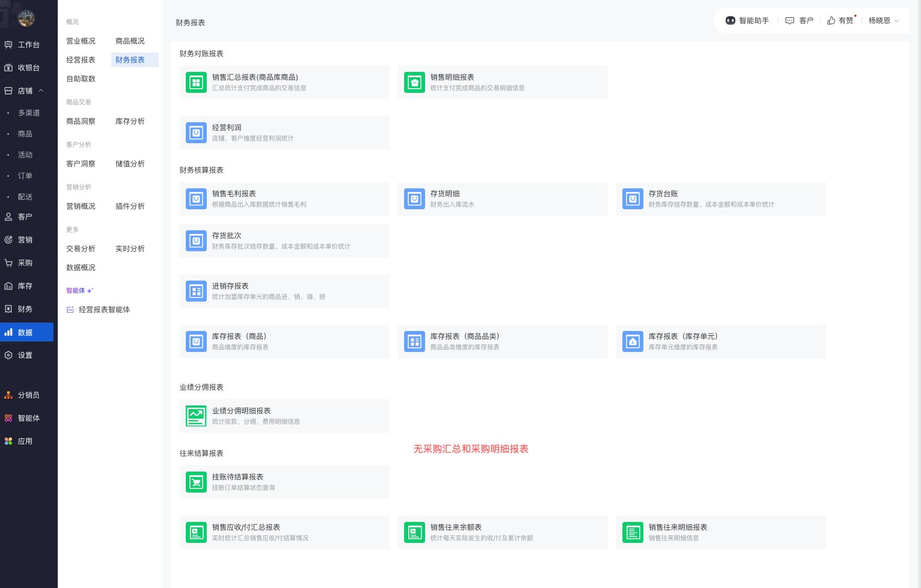Open 库存分析 in the submenu

130,121
